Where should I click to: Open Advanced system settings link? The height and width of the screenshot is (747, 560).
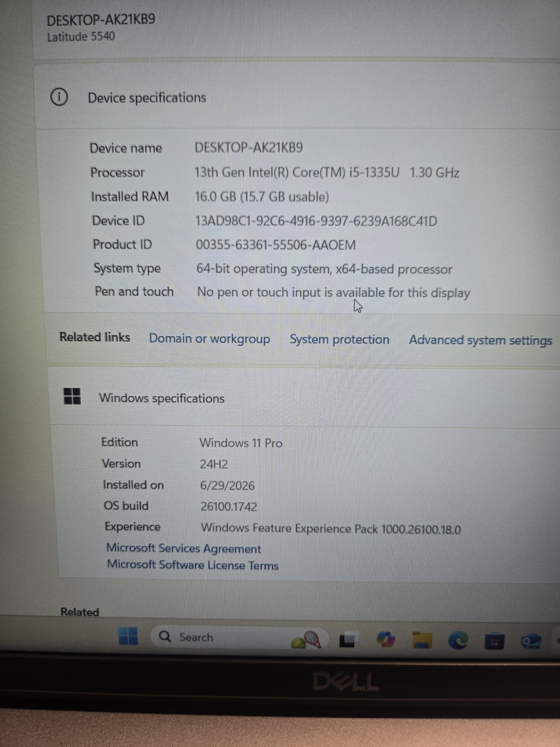481,340
